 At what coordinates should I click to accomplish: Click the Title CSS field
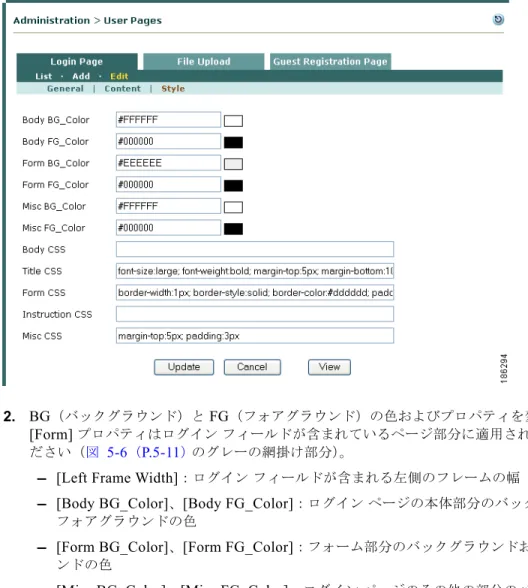255,271
